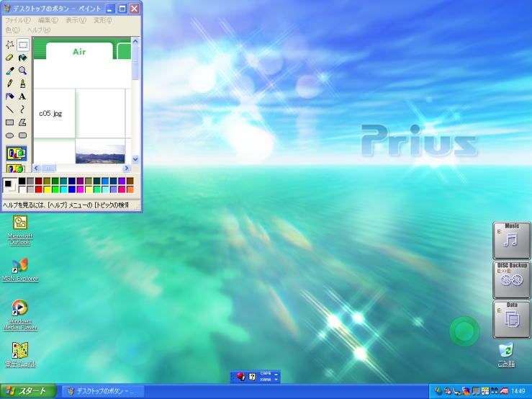Click the スタート start button
This screenshot has height=399, width=532.
[28, 391]
